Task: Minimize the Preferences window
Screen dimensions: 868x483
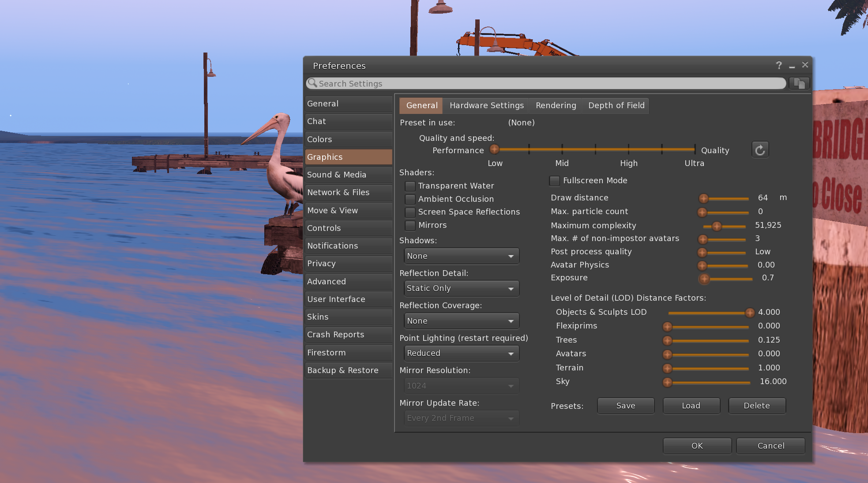Action: (x=792, y=66)
